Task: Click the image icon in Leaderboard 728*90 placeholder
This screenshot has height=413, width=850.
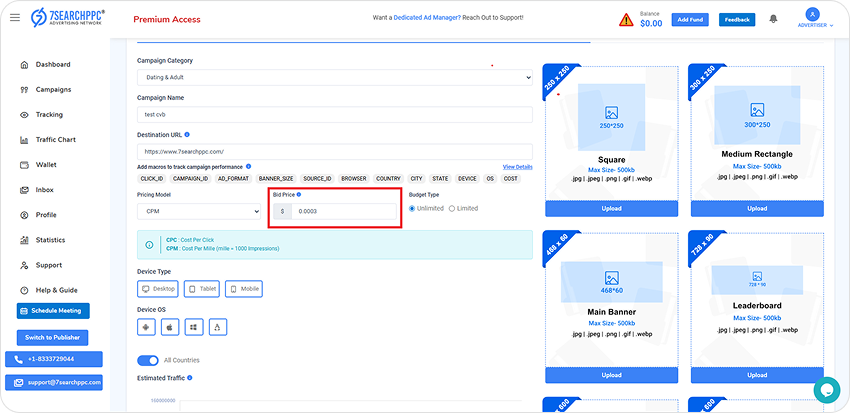Action: point(757,276)
